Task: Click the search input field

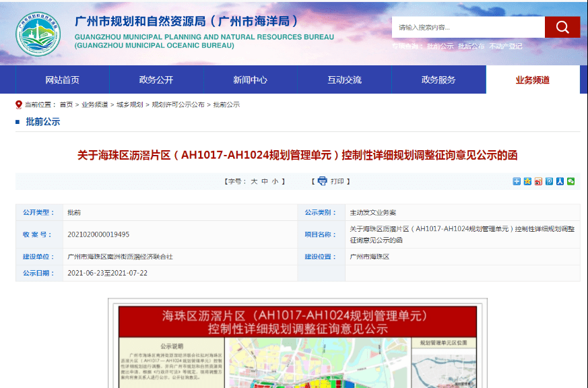Action: (x=468, y=28)
